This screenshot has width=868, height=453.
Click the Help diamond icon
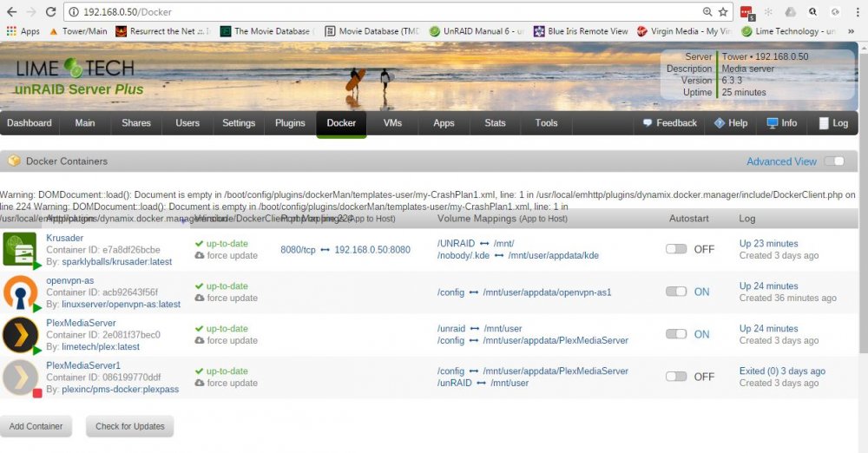719,123
